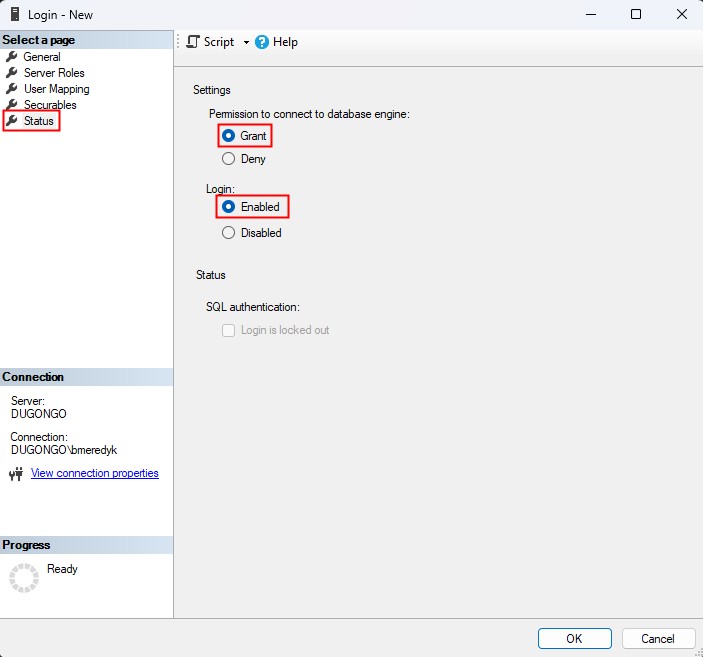Click the wrench icon beside General
Screen dimensions: 703x657
(12, 57)
